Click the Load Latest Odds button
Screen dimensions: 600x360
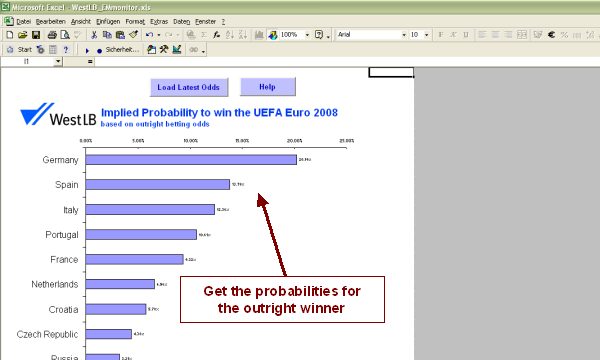(x=189, y=87)
